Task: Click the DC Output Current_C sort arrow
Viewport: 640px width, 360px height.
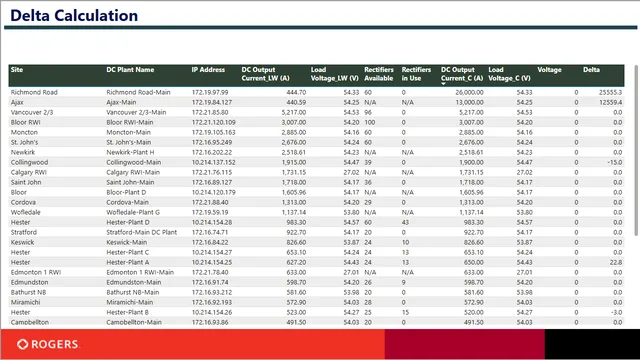Action: (443, 84)
